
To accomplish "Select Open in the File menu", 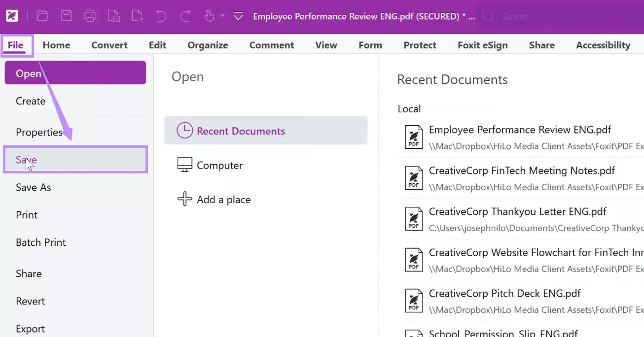I will [x=75, y=73].
